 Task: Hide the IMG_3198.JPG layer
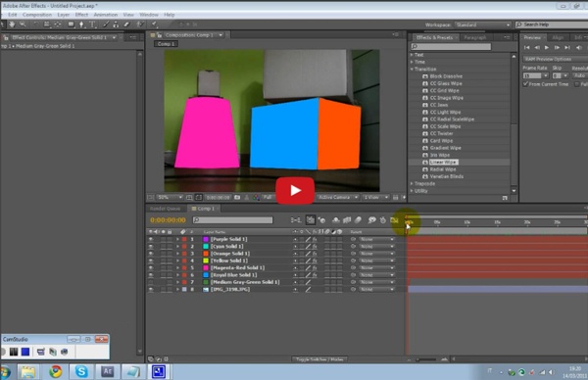click(151, 289)
